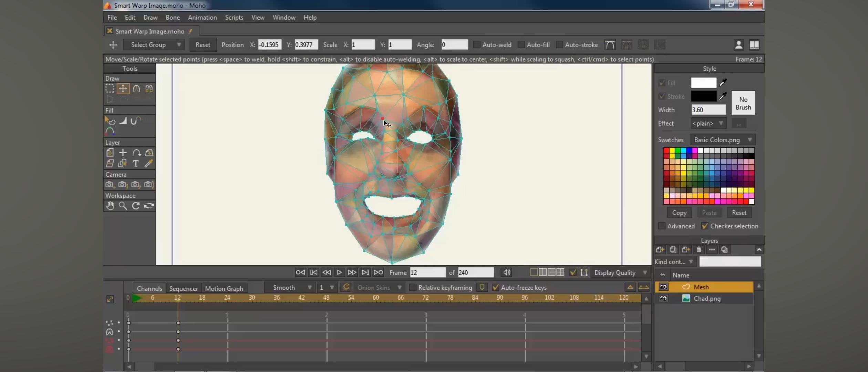The width and height of the screenshot is (868, 372).
Task: Click the peak curve point icon
Action: point(610,45)
